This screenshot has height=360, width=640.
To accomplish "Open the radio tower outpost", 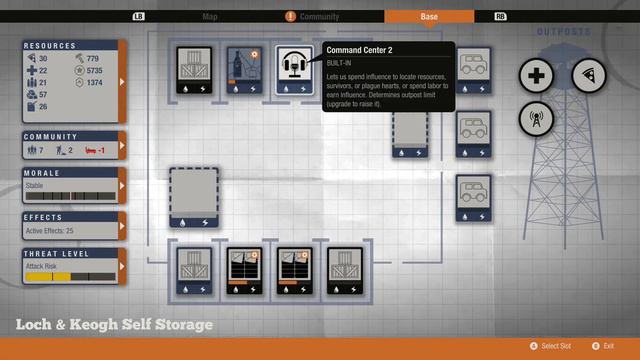I will click(536, 119).
